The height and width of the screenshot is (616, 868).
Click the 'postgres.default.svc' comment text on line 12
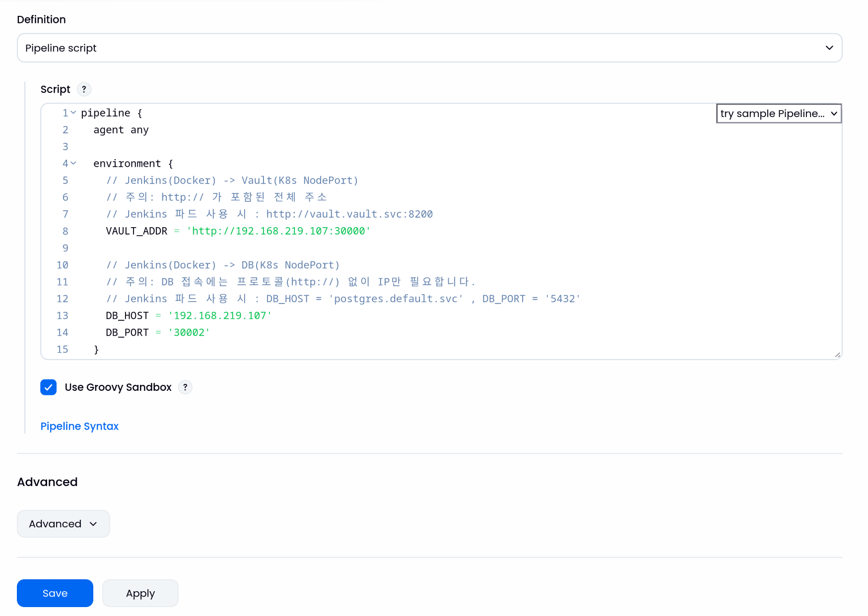click(396, 299)
